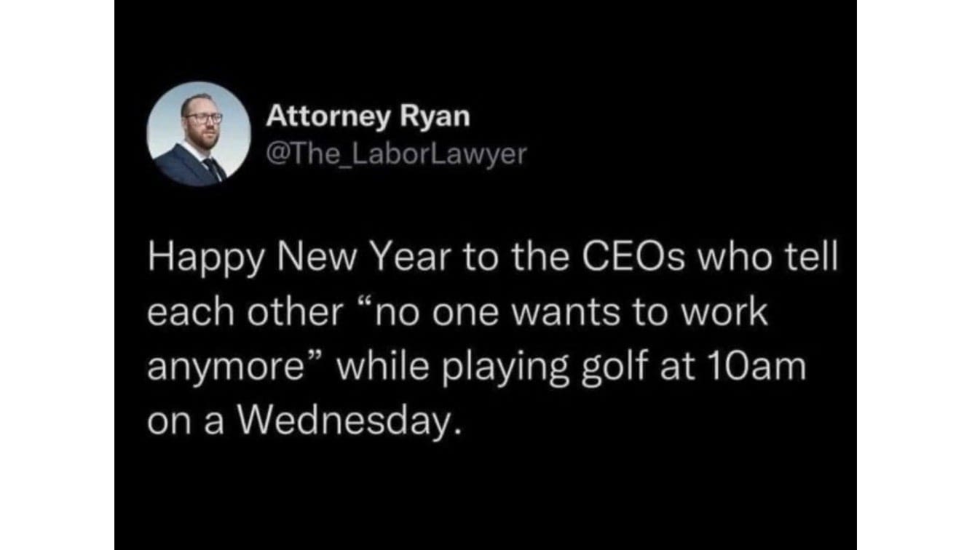The width and height of the screenshot is (980, 550).
Task: Click Attorney Ryan's profile picture
Action: (x=199, y=134)
